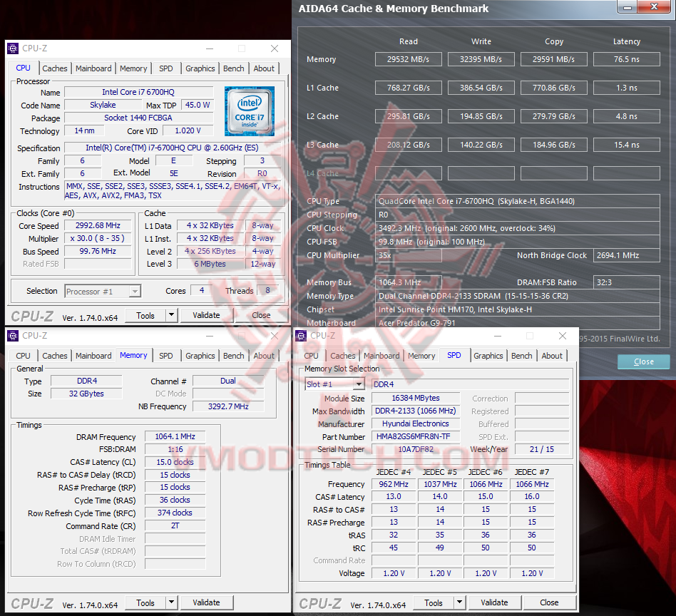Open Bench tab in top CPU-Z window
Image resolution: width=676 pixels, height=616 pixels.
coord(234,68)
